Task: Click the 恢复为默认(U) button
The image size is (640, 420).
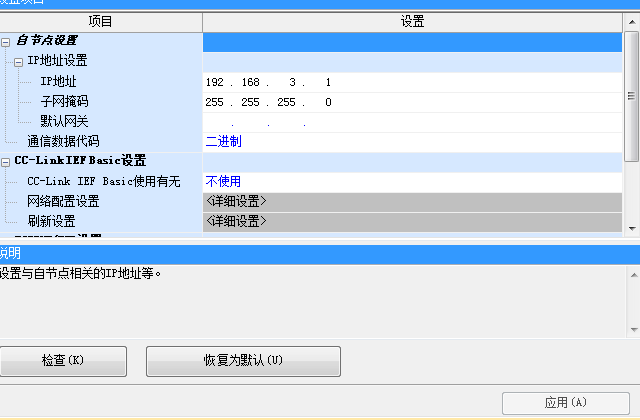Action: [243, 360]
